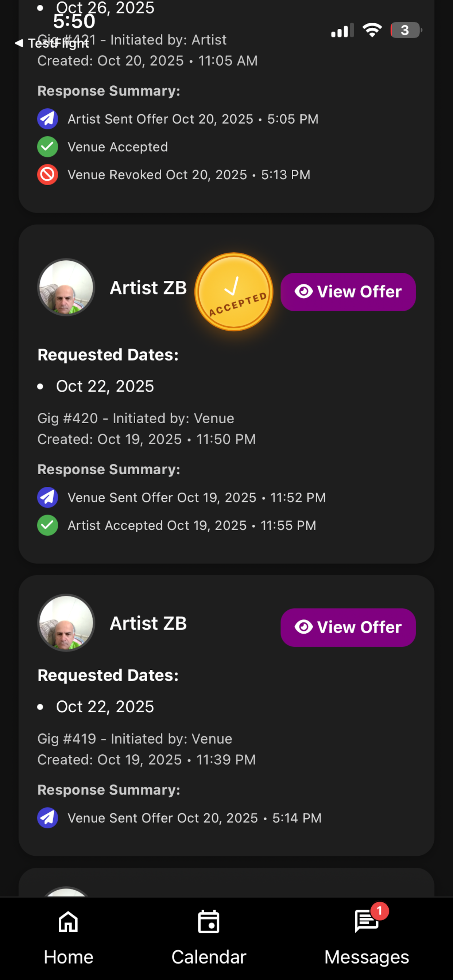Tap the Gig #420 Oct 22, 2025 requested date
453x980 pixels.
tap(105, 386)
